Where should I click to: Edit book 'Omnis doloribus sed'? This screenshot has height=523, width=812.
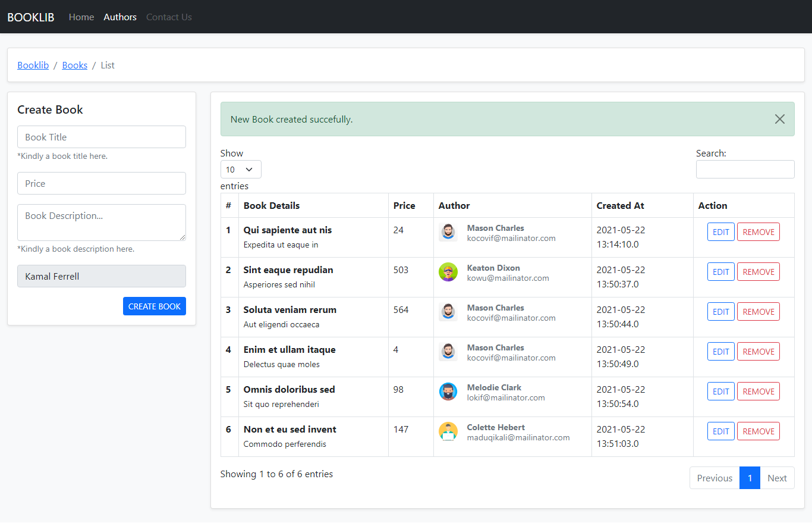click(x=721, y=392)
